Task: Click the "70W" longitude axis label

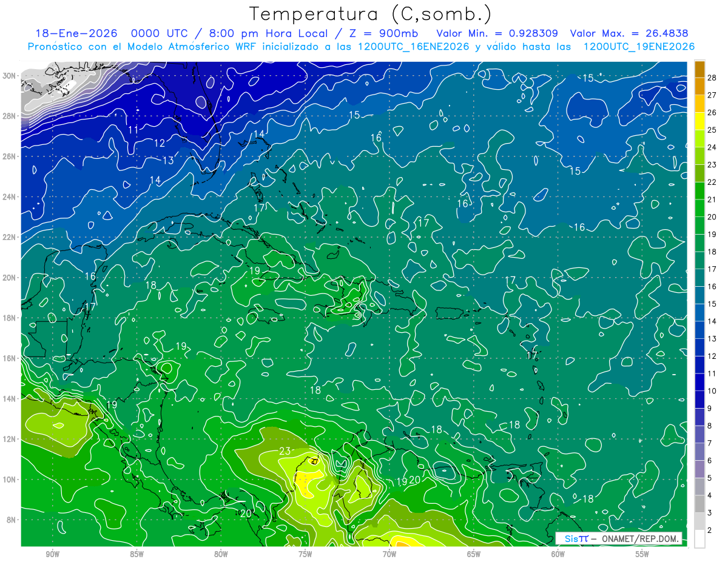Action: (x=389, y=554)
